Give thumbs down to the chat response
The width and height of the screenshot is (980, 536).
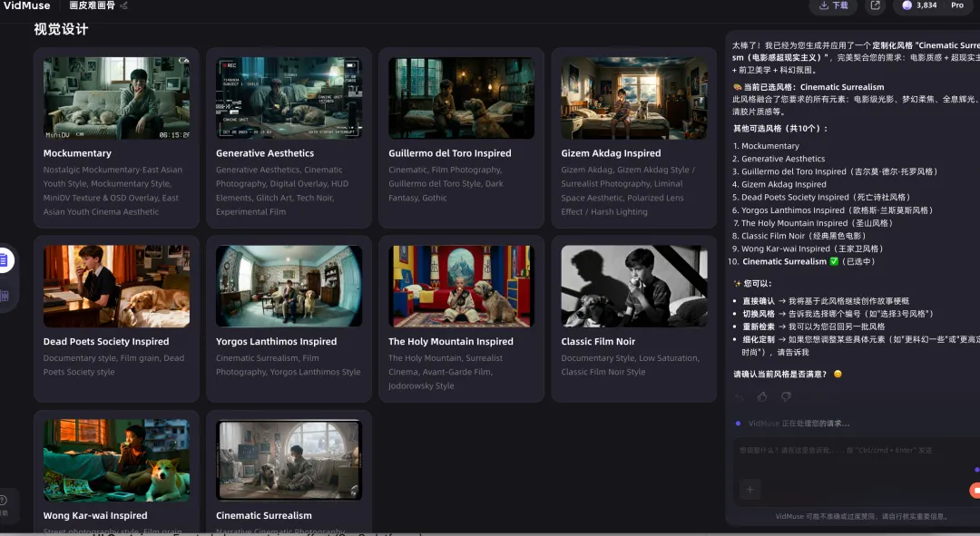pos(786,396)
